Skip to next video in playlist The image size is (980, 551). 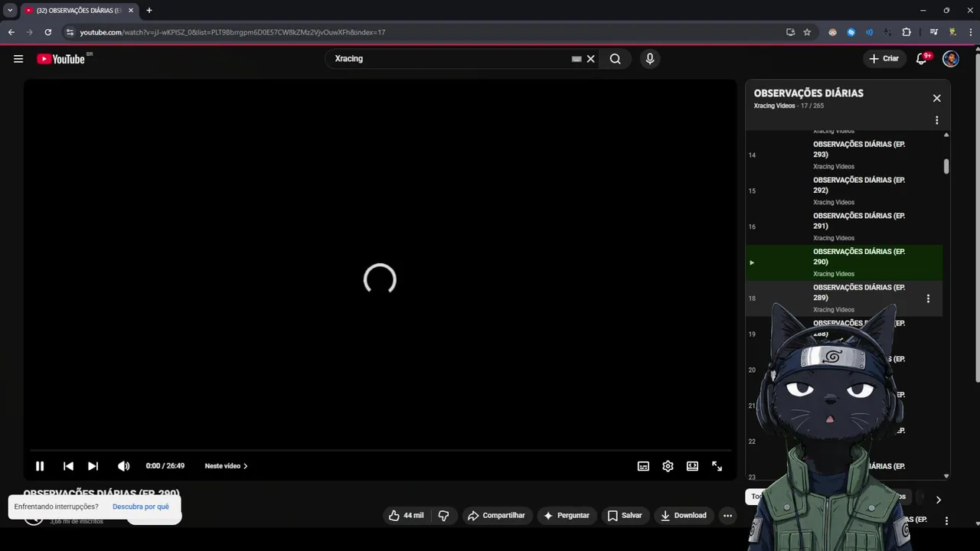tap(93, 466)
